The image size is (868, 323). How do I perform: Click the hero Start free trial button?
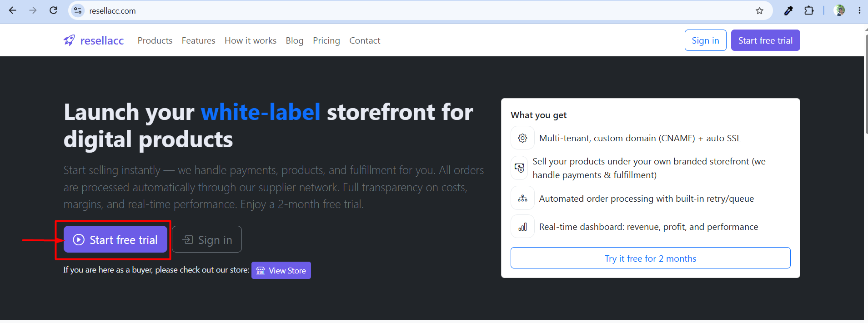[115, 239]
